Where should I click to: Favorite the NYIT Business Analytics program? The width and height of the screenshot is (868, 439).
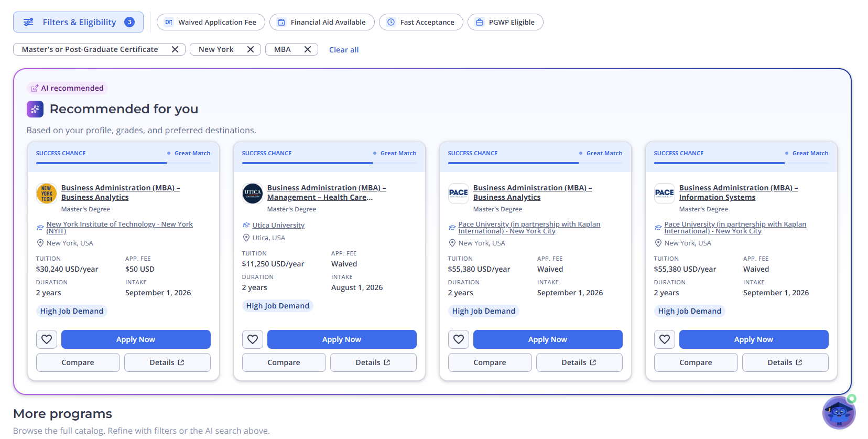click(x=47, y=339)
